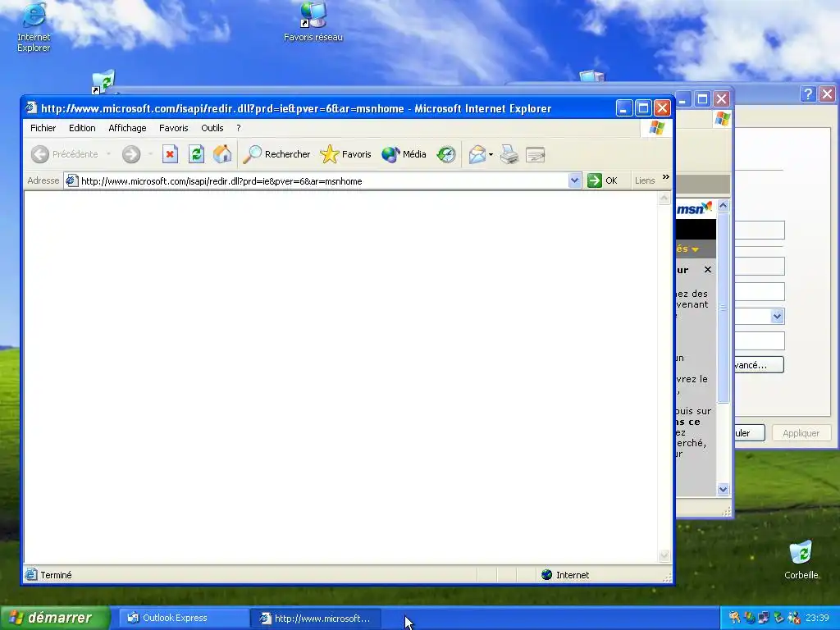Open the Rechercher search pane
Screen dimensions: 840x630
[276, 154]
